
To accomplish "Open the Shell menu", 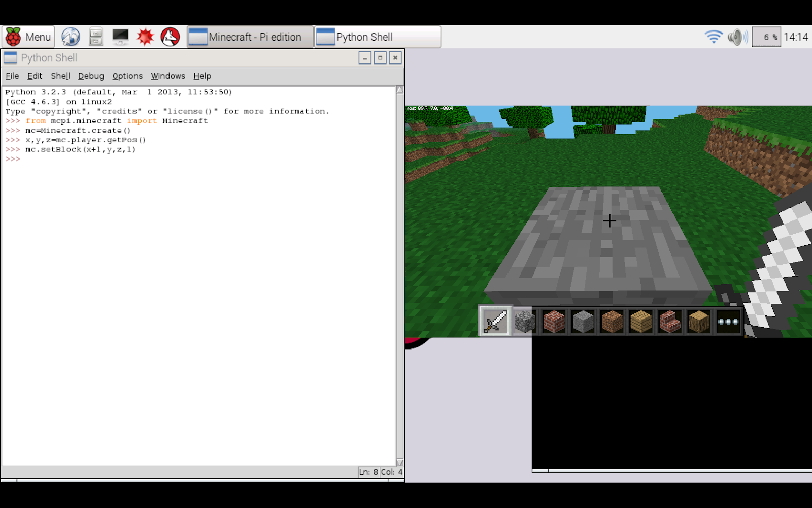I will [x=60, y=76].
